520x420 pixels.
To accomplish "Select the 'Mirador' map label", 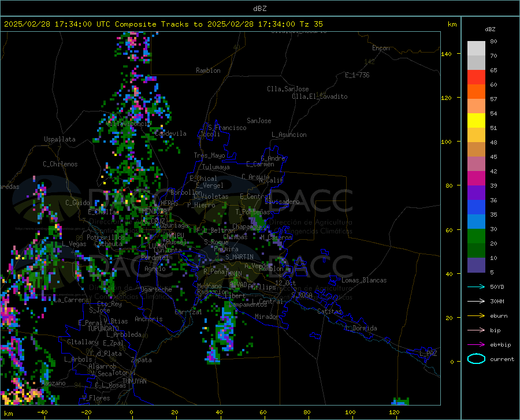I will (x=267, y=317).
